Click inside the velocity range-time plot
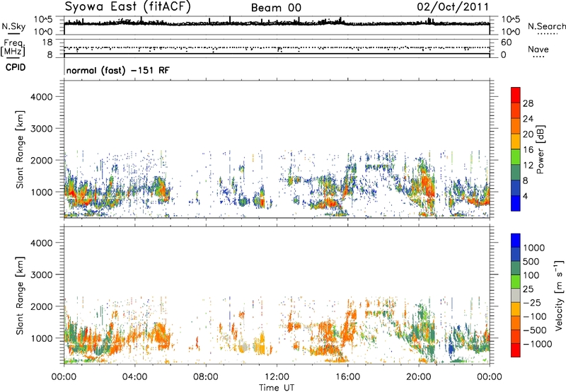566x392 pixels. coord(277,295)
